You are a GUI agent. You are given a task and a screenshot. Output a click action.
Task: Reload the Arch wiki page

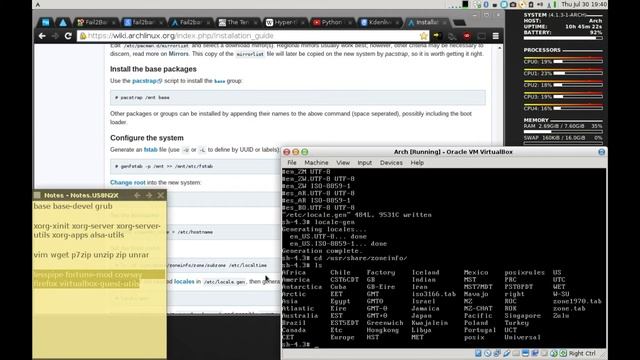click(68, 36)
